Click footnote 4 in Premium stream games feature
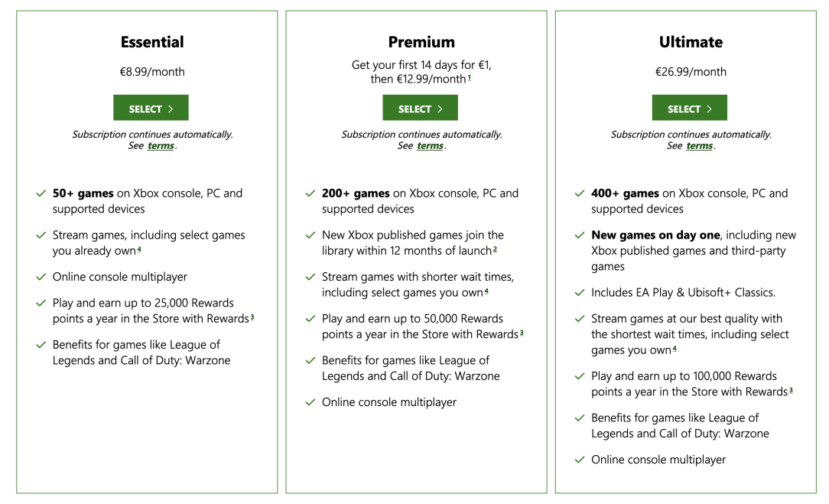829x504 pixels. [x=486, y=291]
